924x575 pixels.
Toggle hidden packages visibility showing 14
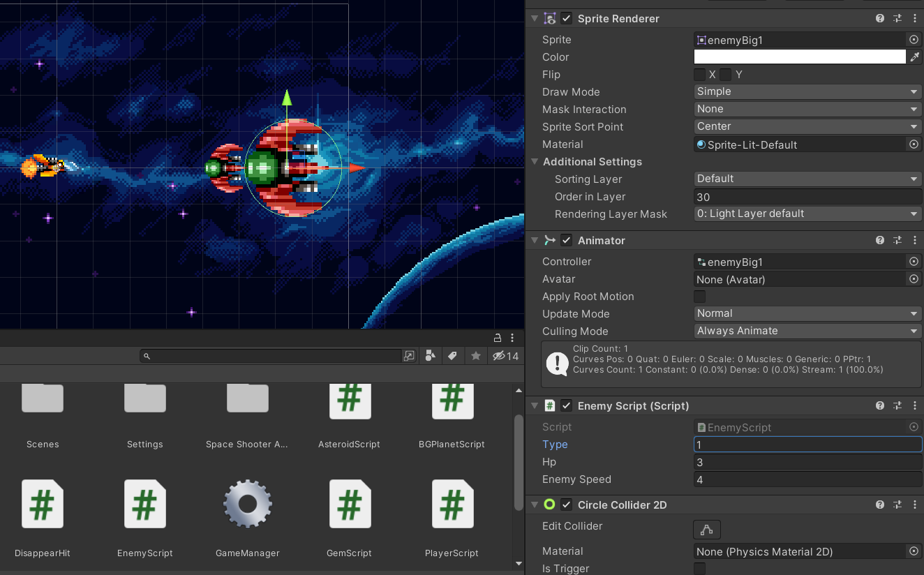[505, 356]
